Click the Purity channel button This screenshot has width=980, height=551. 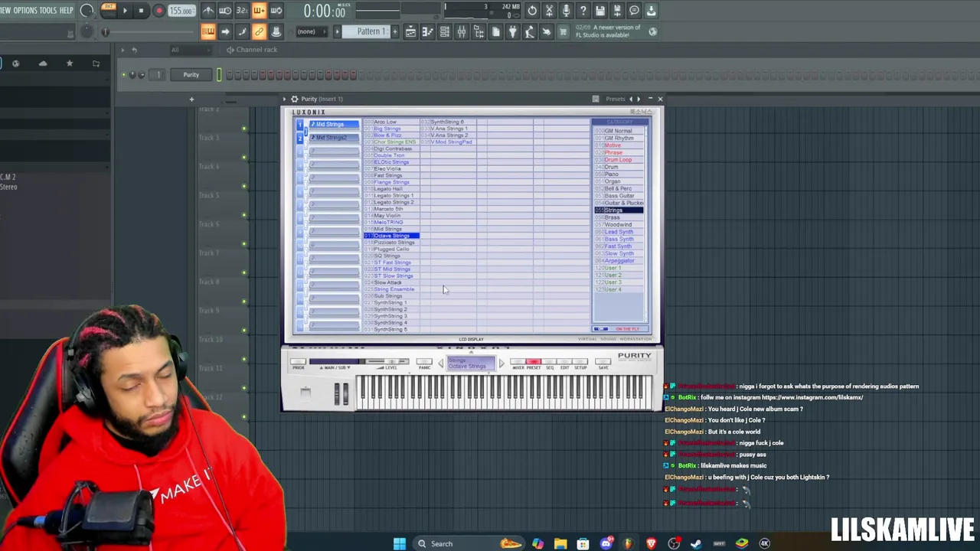tap(191, 75)
